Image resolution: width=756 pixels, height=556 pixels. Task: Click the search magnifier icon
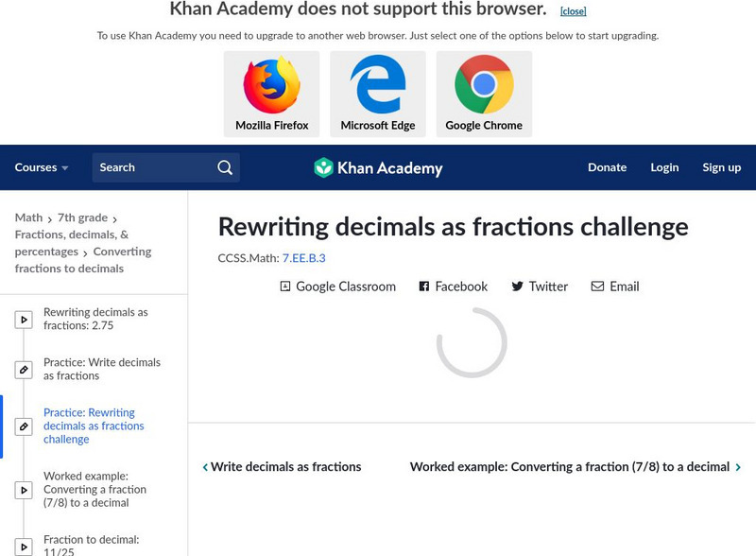point(225,167)
